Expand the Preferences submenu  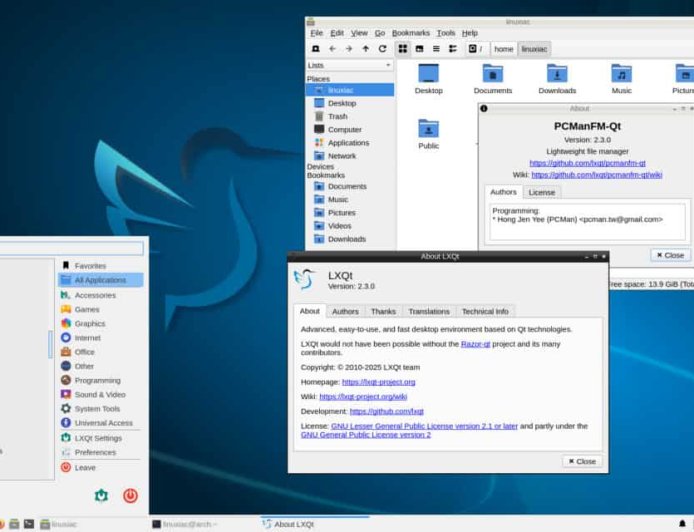pyautogui.click(x=95, y=452)
